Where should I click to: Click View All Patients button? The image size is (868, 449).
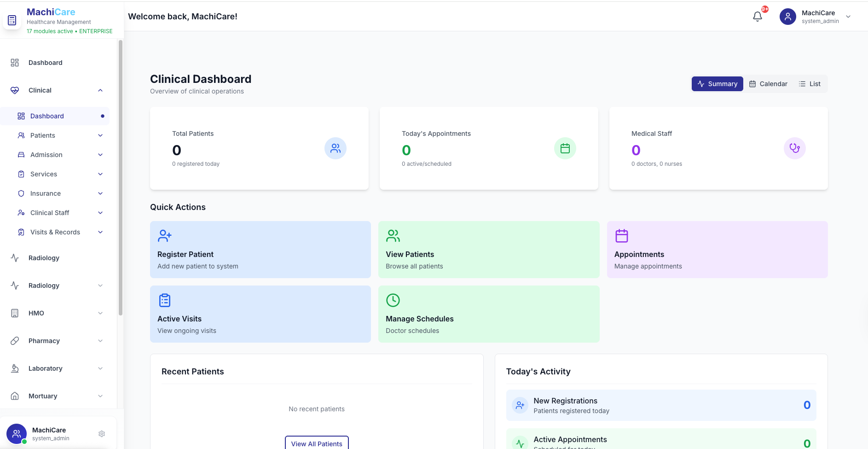[317, 443]
